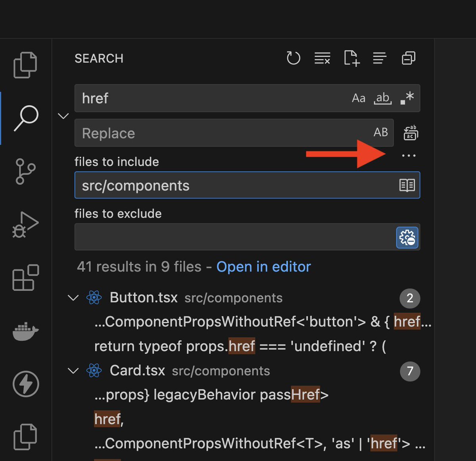Open a new Search Editor

point(351,59)
